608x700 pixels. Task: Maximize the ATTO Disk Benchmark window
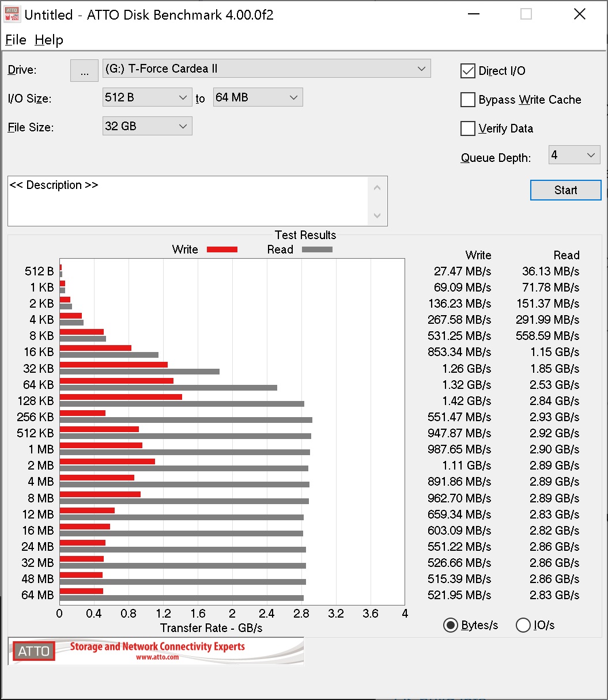coord(526,14)
